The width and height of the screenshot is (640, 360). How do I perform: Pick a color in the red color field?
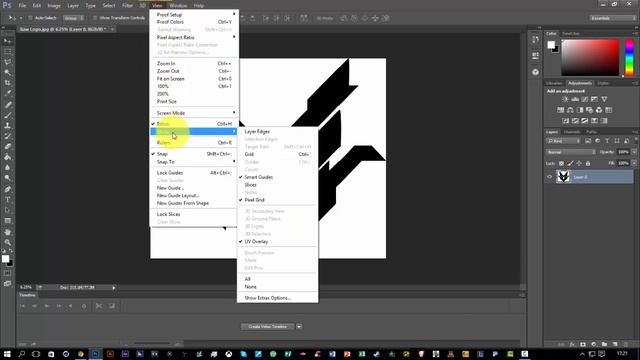[x=590, y=58]
